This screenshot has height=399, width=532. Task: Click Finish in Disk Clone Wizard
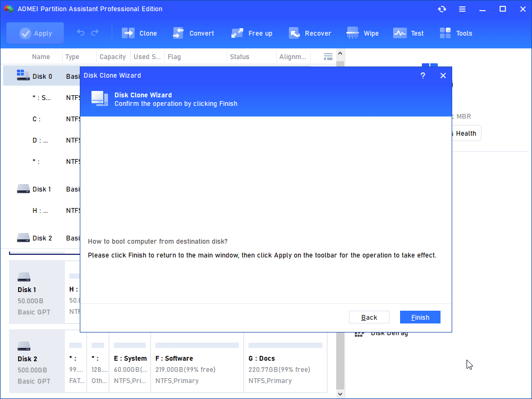[420, 317]
